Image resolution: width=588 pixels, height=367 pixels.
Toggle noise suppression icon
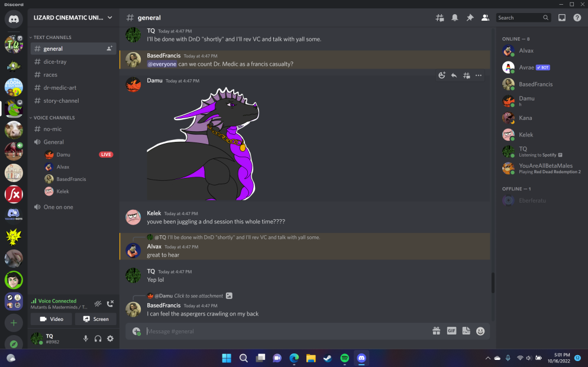[98, 304]
